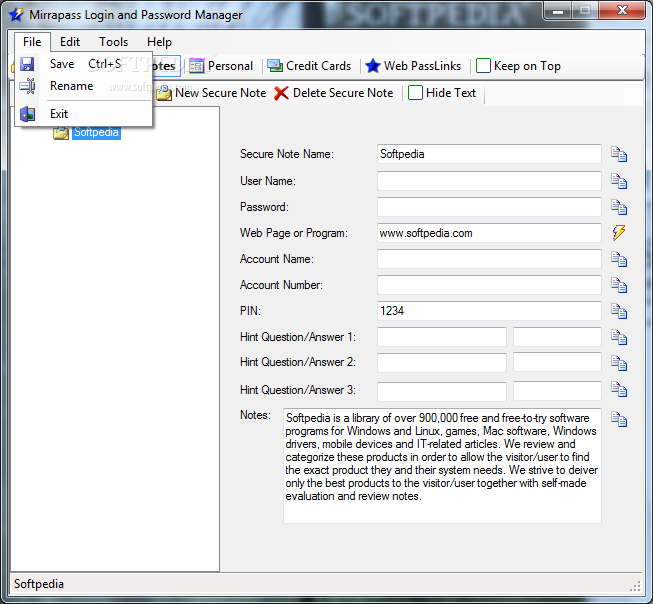Viewport: 653px width, 604px height.
Task: Copy the Password field value
Action: 619,207
